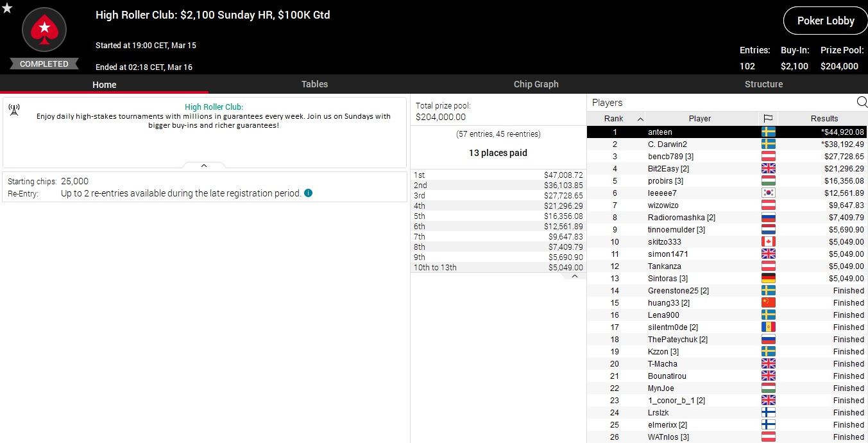This screenshot has width=868, height=443.
Task: Click the Poker Lobby button
Action: pyautogui.click(x=825, y=21)
